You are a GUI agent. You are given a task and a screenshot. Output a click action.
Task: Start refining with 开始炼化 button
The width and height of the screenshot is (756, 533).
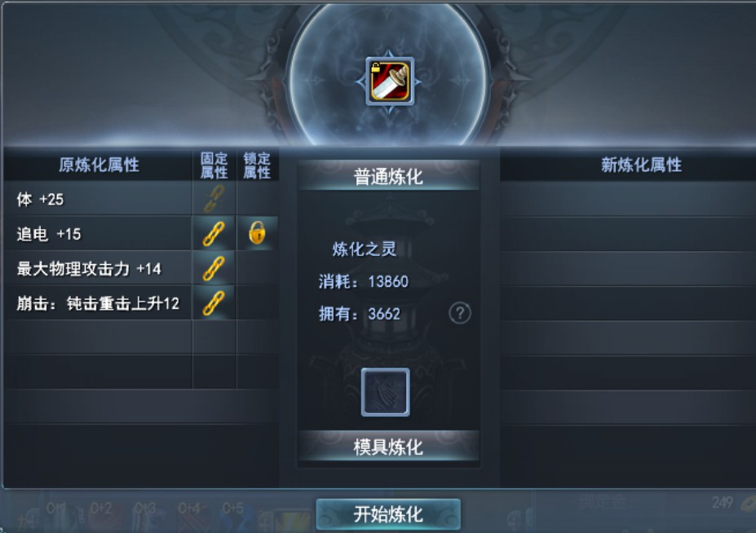(x=388, y=514)
